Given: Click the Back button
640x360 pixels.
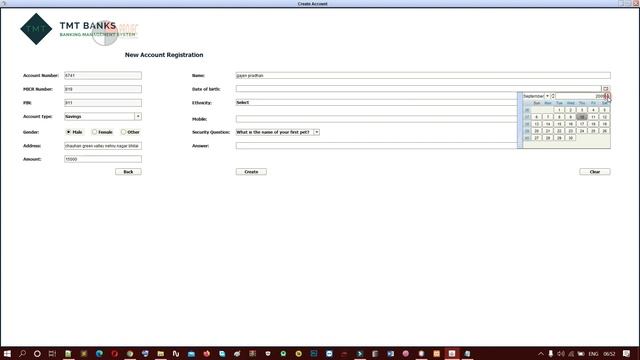Looking at the screenshot, I should [128, 172].
